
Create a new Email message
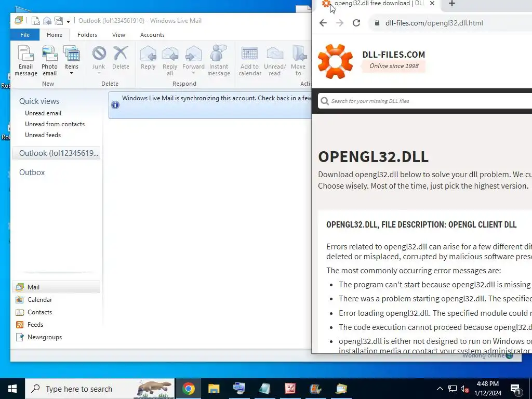[26, 61]
